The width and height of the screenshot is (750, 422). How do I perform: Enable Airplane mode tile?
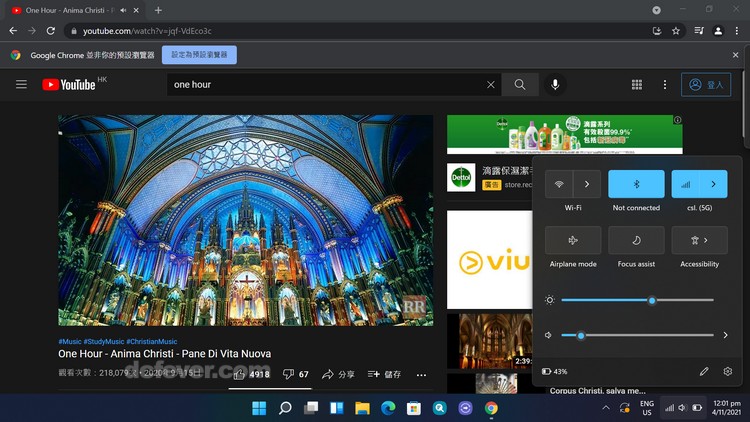pyautogui.click(x=573, y=240)
